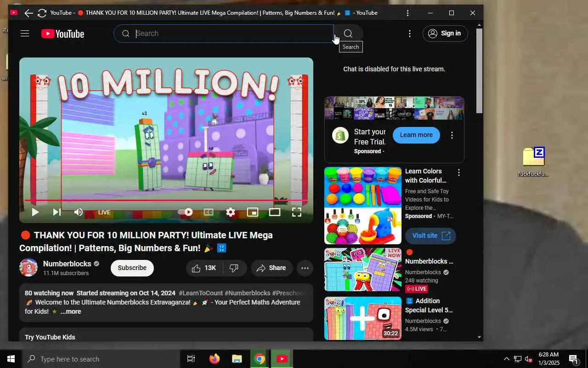Like the video with 13K likes
588x368 pixels.
coord(204,268)
